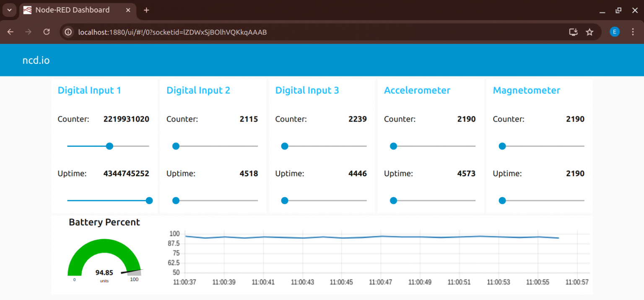Viewport: 644px width, 300px height.
Task: Click counter value 2219931020
Action: tap(126, 119)
